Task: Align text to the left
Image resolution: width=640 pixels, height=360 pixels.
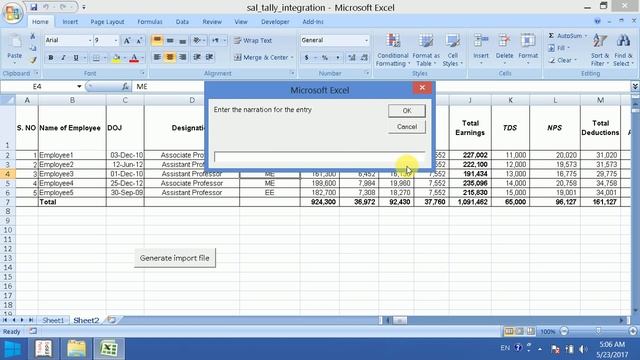Action: [x=157, y=57]
